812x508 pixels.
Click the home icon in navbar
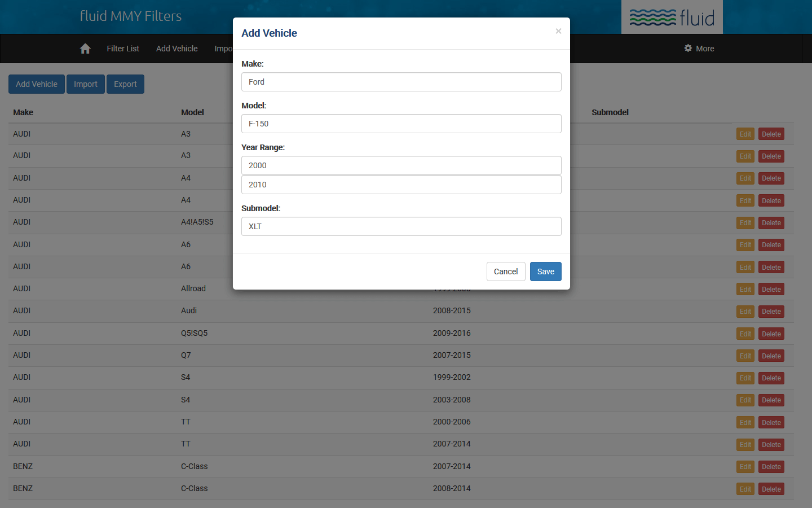coord(85,49)
